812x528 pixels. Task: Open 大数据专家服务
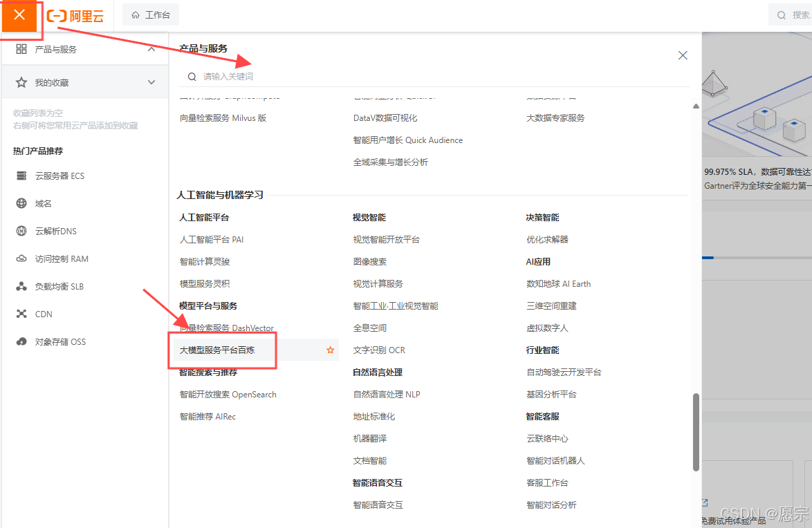tap(555, 118)
